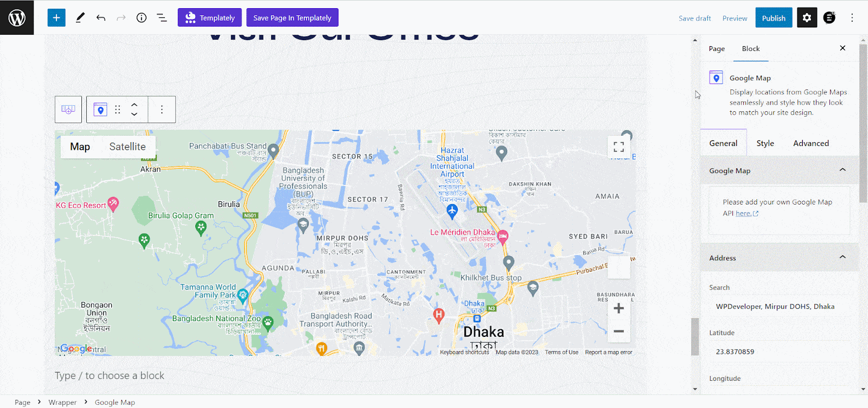Open the Essential Blocks icon in top bar
Viewport: 868px width, 408px height.
click(829, 18)
